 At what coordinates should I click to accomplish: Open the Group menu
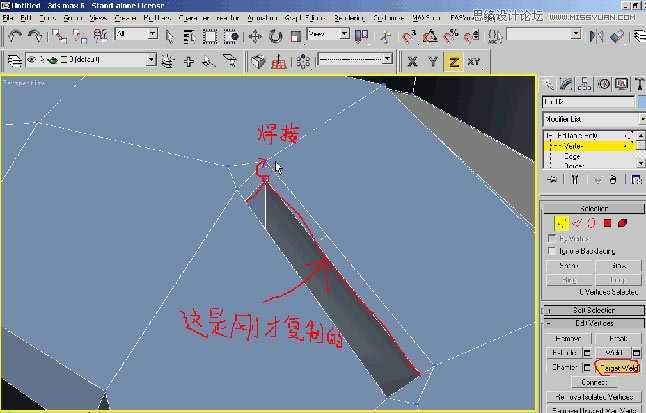click(73, 18)
